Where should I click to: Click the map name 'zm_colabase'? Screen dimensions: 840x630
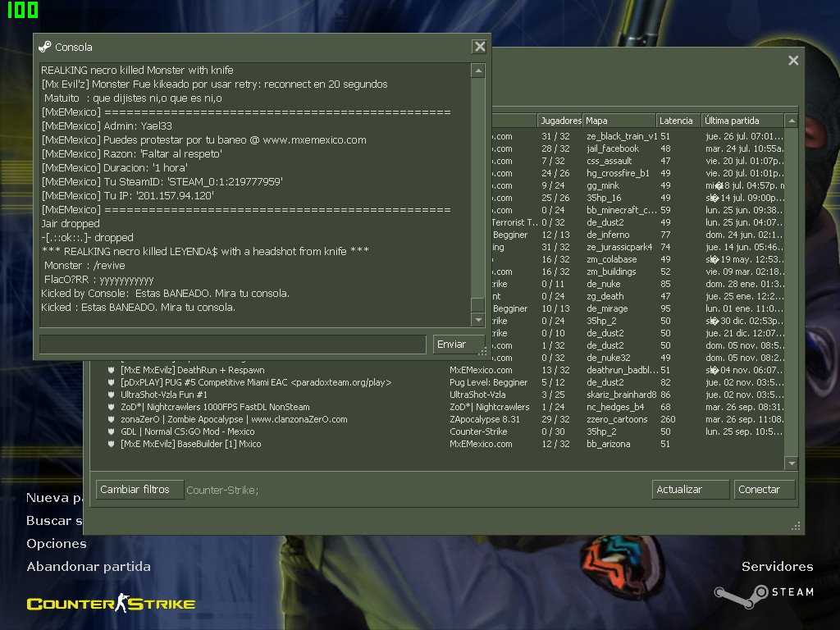(x=612, y=260)
